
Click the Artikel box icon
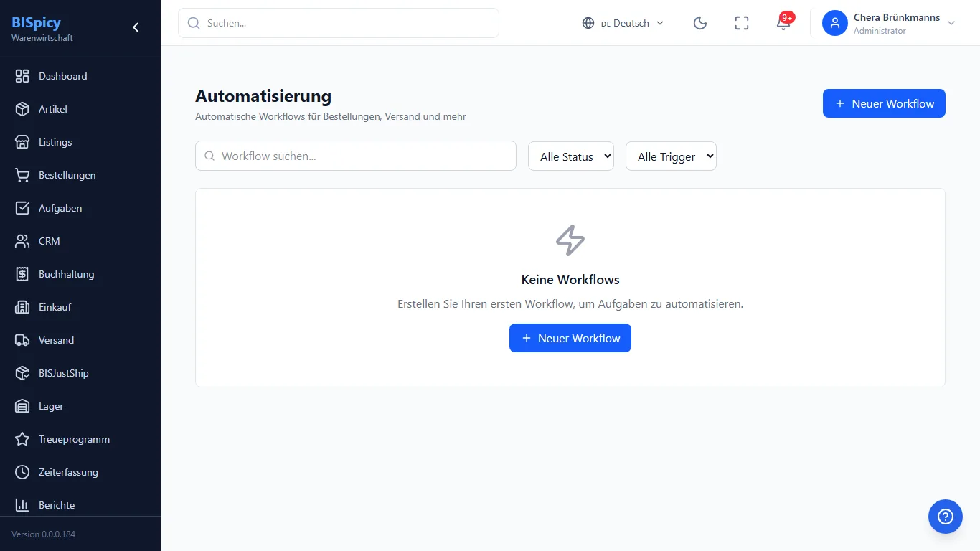(x=22, y=109)
